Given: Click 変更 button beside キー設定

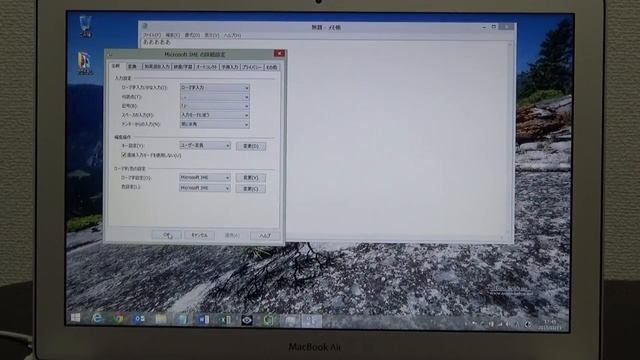Looking at the screenshot, I should tap(251, 146).
